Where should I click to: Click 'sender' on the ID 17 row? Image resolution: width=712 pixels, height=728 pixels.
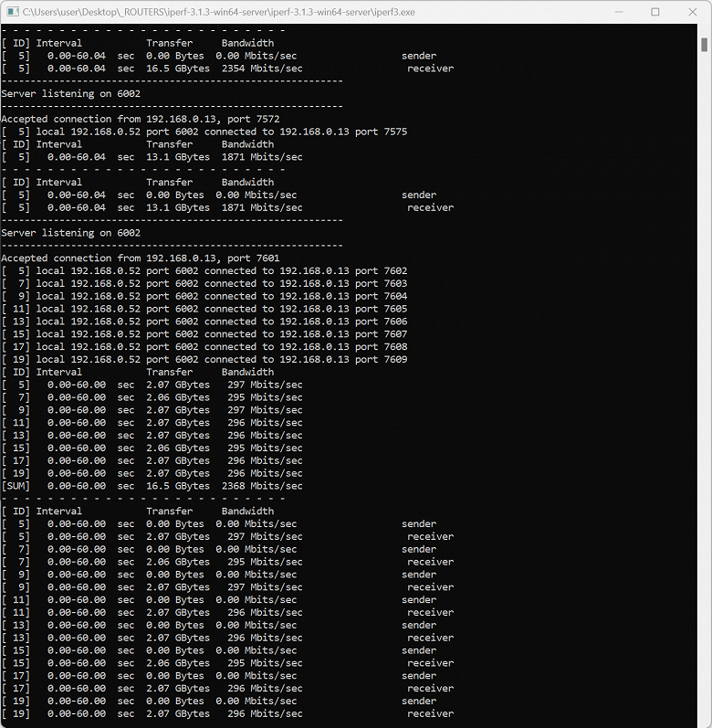(419, 676)
